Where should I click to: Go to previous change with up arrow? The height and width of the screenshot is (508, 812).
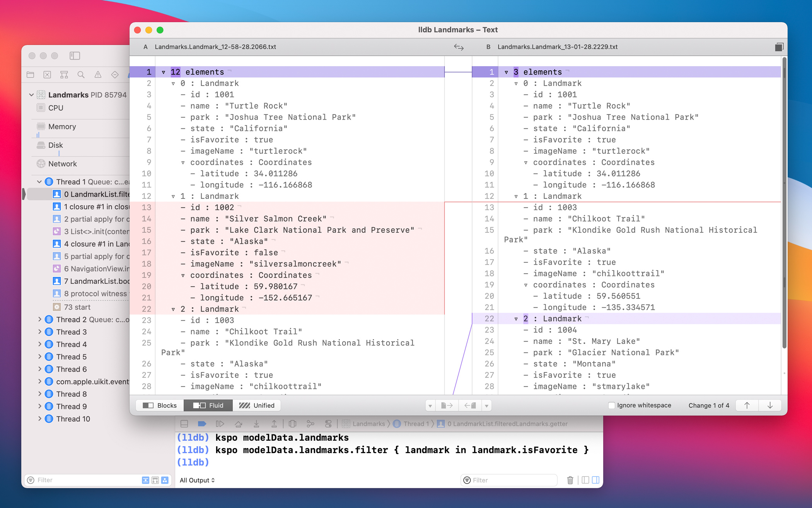pyautogui.click(x=747, y=405)
